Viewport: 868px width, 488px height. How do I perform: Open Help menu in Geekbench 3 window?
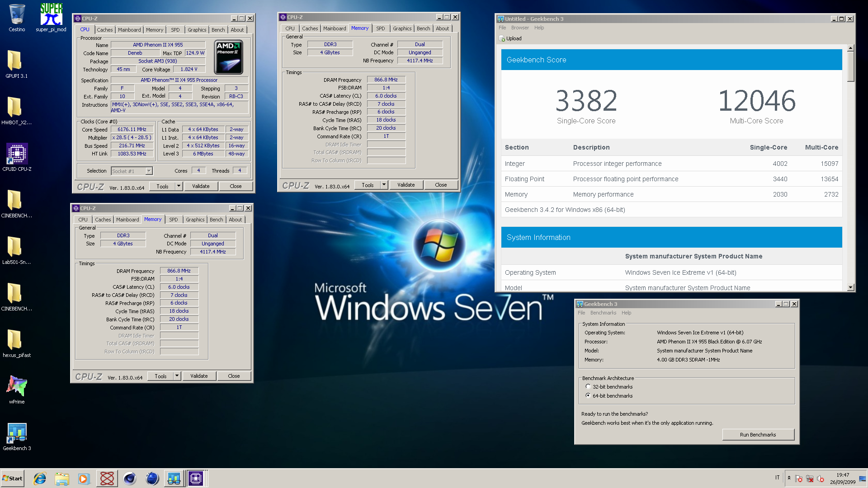626,313
